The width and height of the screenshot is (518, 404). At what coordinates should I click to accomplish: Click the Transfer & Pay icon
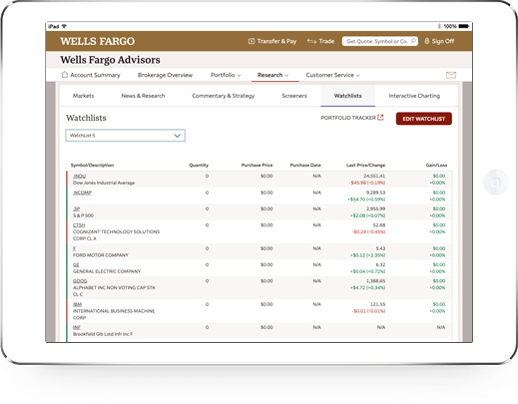pyautogui.click(x=251, y=41)
